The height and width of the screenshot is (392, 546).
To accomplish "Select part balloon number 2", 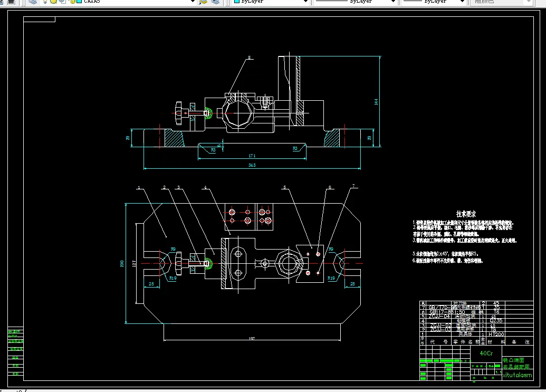I will (165, 187).
